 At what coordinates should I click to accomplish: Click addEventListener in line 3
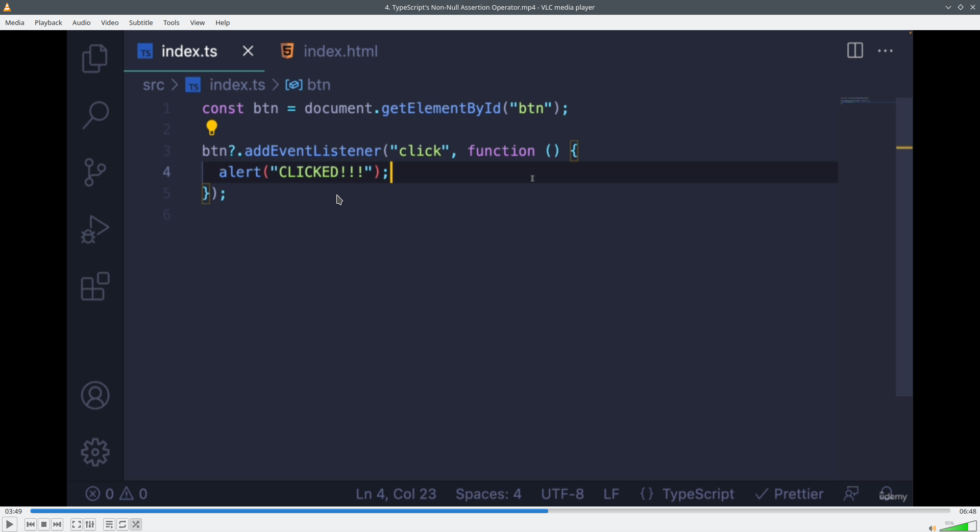click(x=313, y=151)
